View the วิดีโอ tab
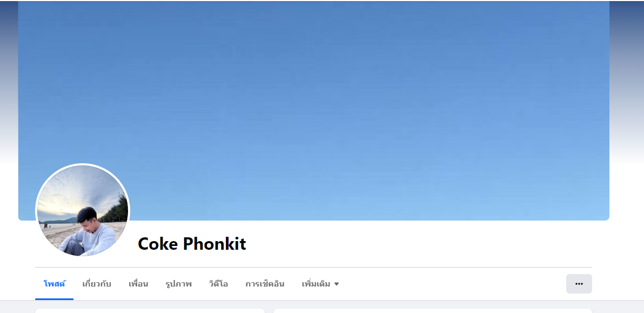This screenshot has height=313, width=644. (x=218, y=284)
